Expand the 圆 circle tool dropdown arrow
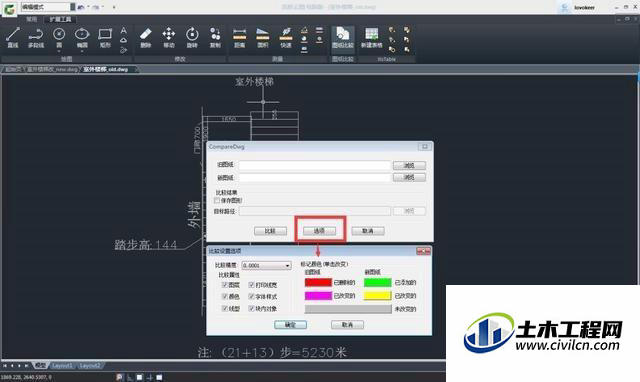The width and height of the screenshot is (640, 382). click(59, 51)
